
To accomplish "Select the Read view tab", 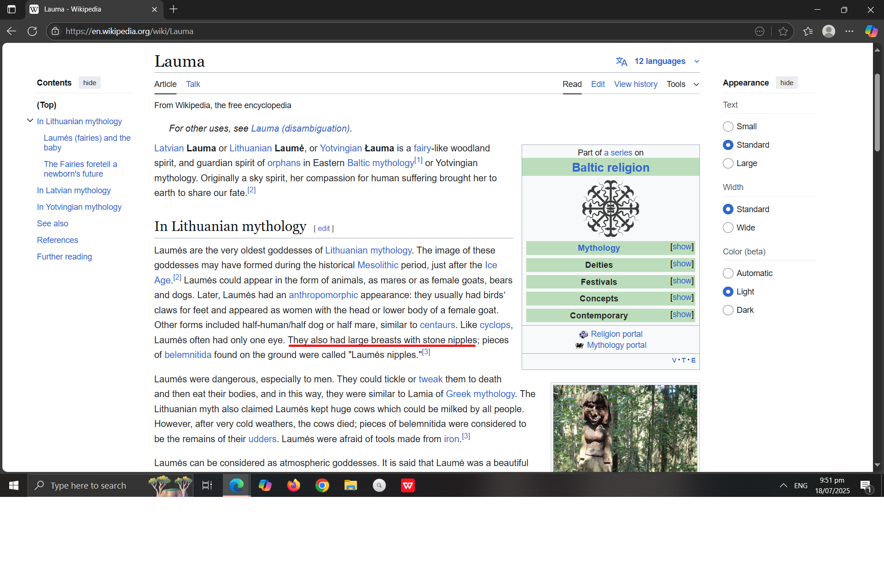I will pyautogui.click(x=572, y=84).
